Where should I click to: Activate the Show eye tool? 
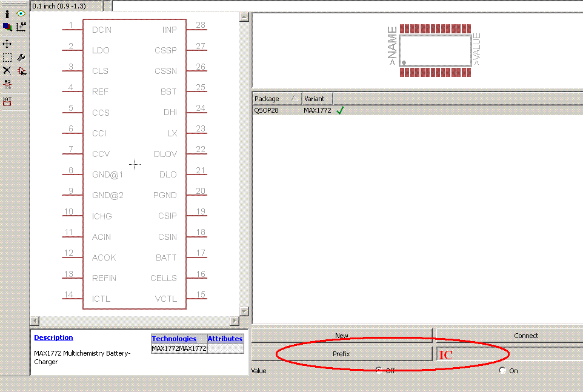[21, 14]
